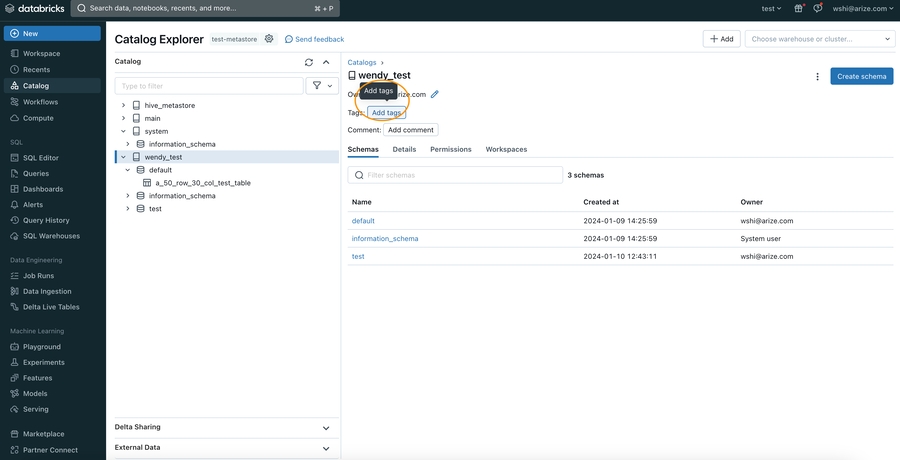Click the Add tags button
The width and height of the screenshot is (900, 460).
click(x=386, y=113)
